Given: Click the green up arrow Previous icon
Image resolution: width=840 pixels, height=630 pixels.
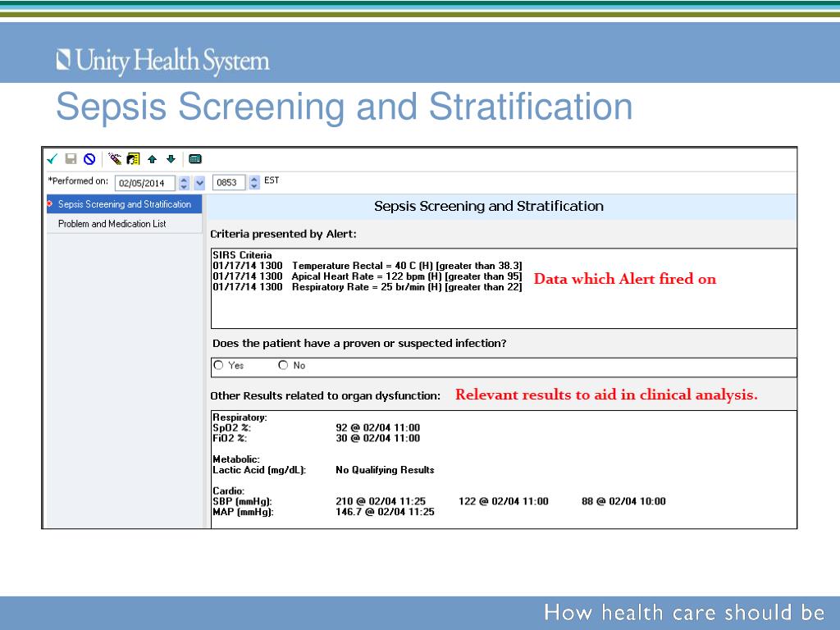Looking at the screenshot, I should click(152, 159).
